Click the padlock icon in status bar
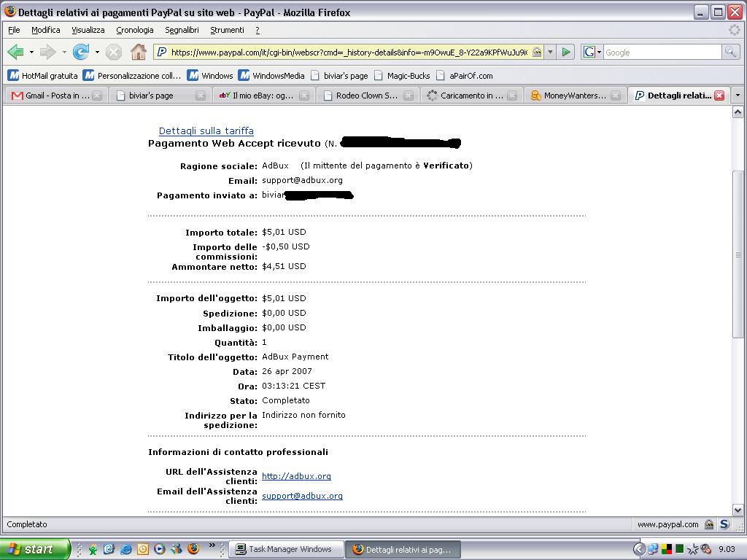This screenshot has width=747, height=560. (709, 524)
